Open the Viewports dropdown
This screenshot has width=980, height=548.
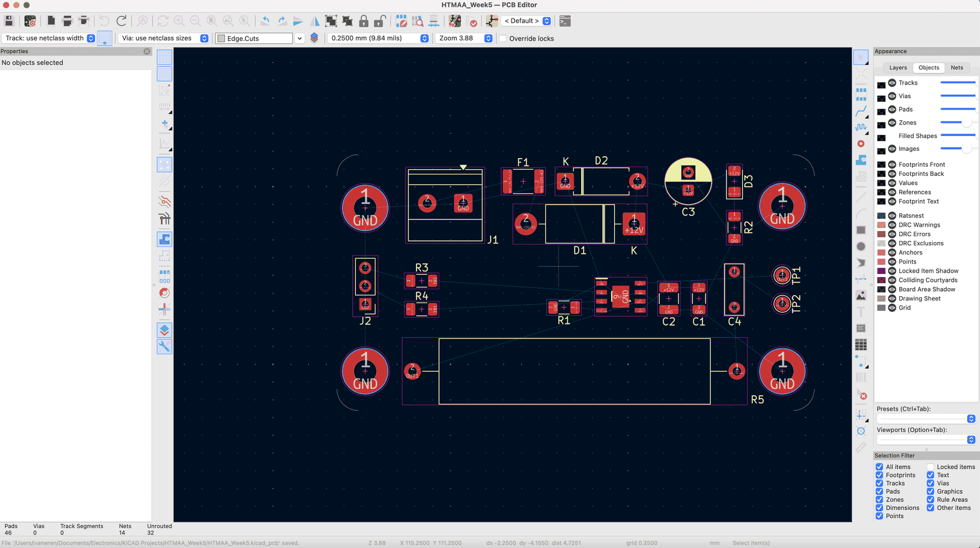[925, 440]
